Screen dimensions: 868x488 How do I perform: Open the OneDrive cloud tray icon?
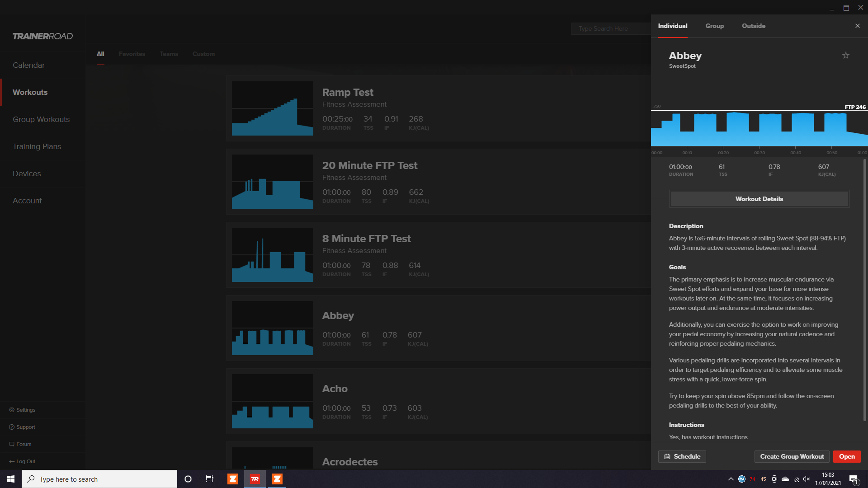(x=785, y=479)
